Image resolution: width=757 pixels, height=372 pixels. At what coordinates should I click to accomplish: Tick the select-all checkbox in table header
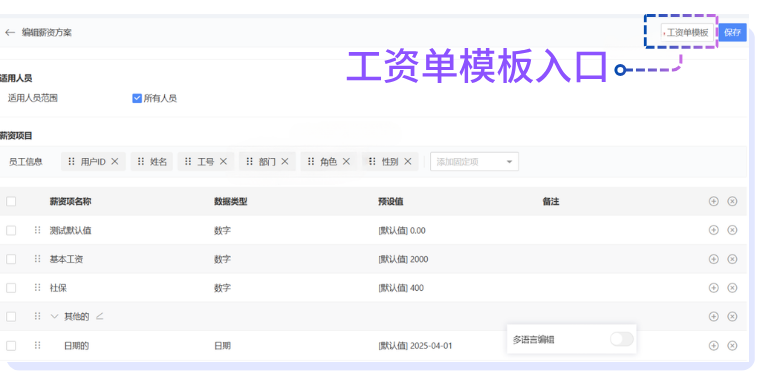click(x=11, y=202)
